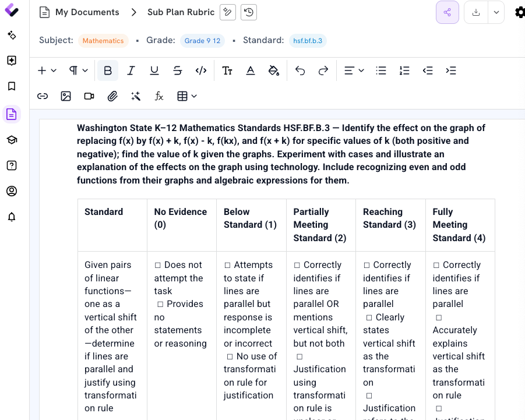Viewport: 525px width, 420px height.
Task: Open the notifications bell icon
Action: [x=12, y=217]
